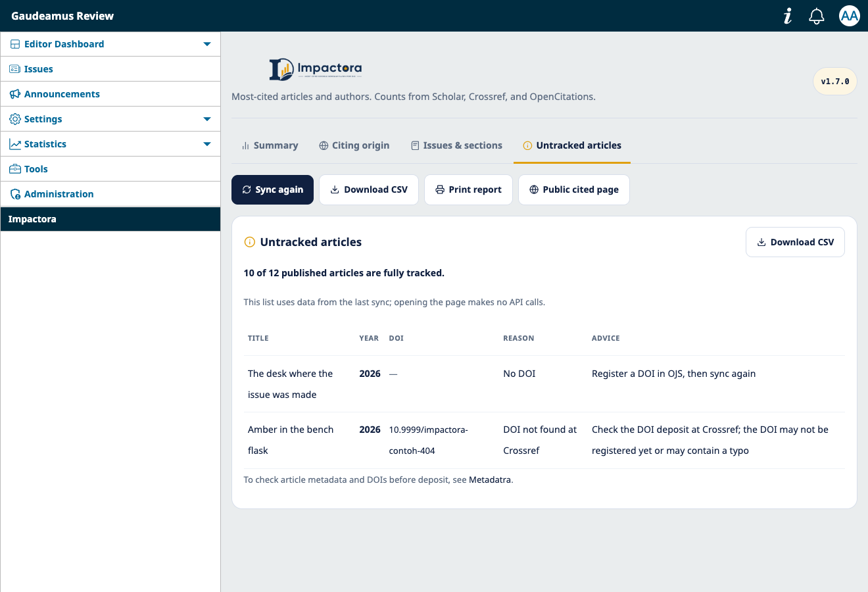This screenshot has height=592, width=868.
Task: Click the Issues sidebar icon
Action: pyautogui.click(x=15, y=69)
